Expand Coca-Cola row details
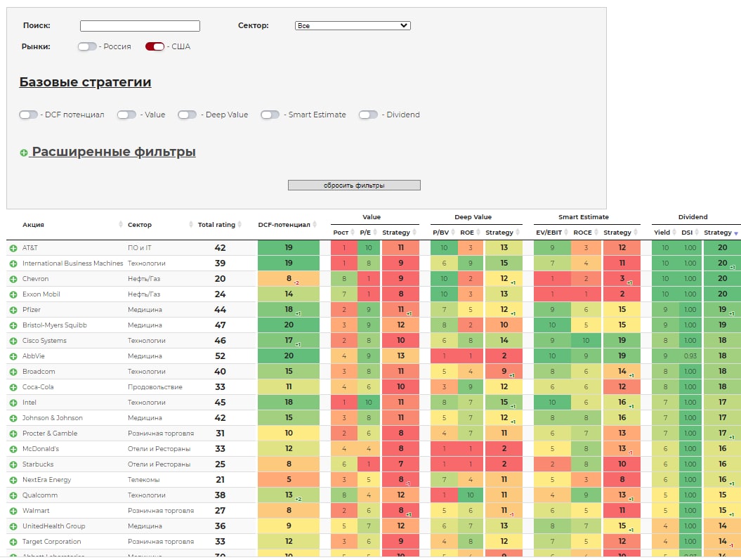741x560 pixels. (13, 388)
